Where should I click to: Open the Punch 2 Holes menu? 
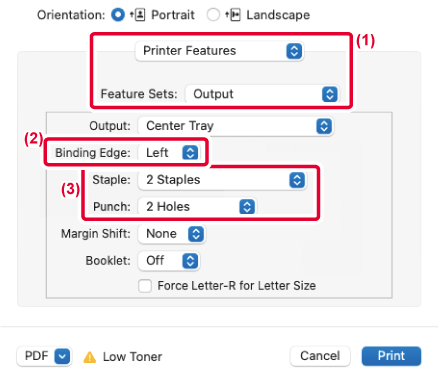tap(197, 207)
